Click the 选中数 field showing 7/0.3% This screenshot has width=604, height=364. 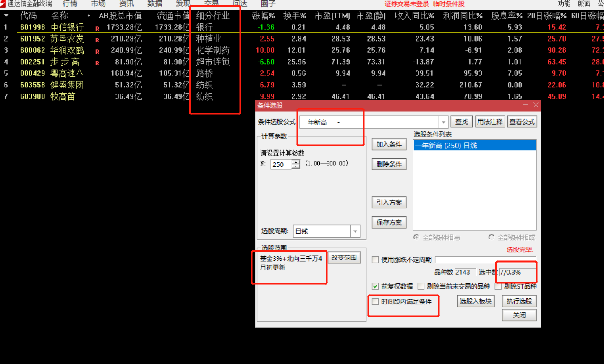[x=517, y=272]
